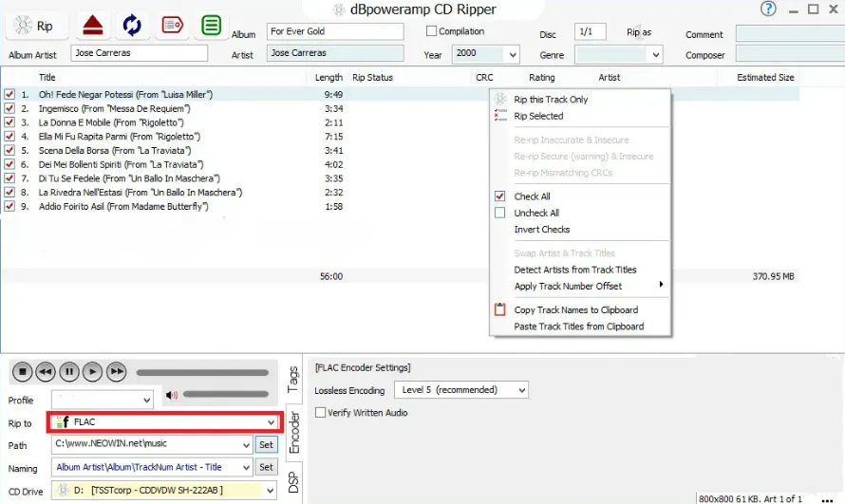Click the list icon beside Rip Selected
The height and width of the screenshot is (504, 845).
[x=500, y=115]
